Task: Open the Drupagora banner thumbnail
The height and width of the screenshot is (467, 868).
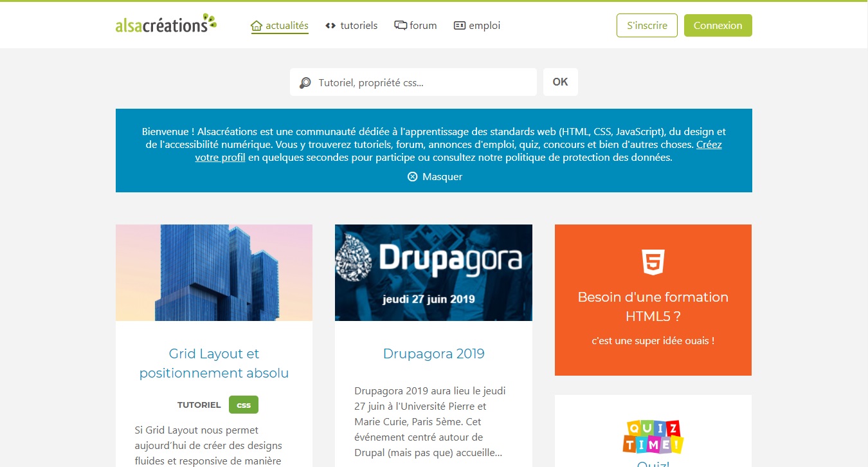Action: point(433,273)
